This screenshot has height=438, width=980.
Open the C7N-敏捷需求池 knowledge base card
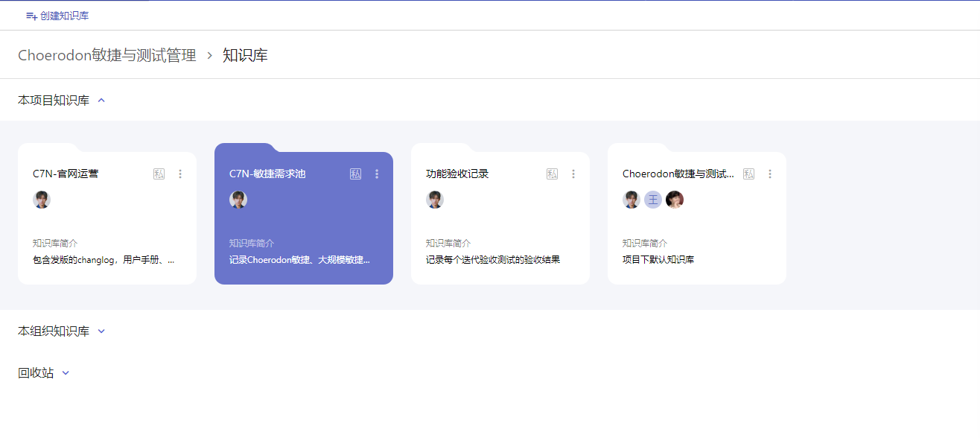point(304,214)
